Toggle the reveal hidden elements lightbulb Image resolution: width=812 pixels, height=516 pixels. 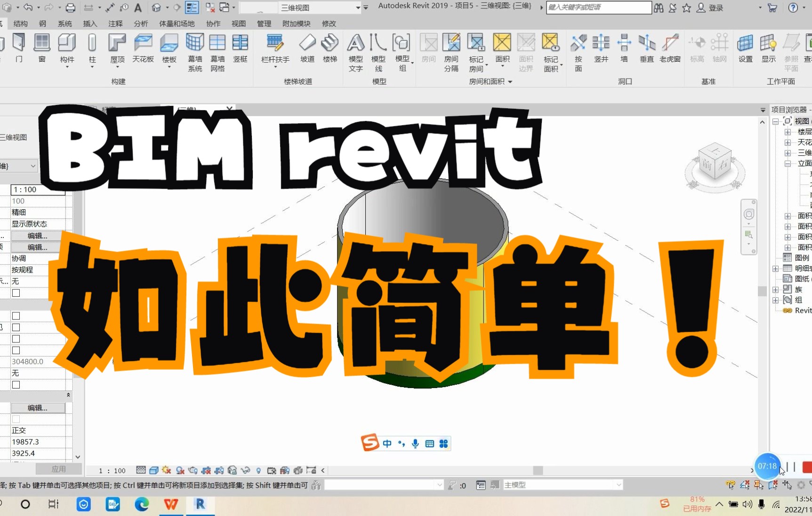coord(258,470)
